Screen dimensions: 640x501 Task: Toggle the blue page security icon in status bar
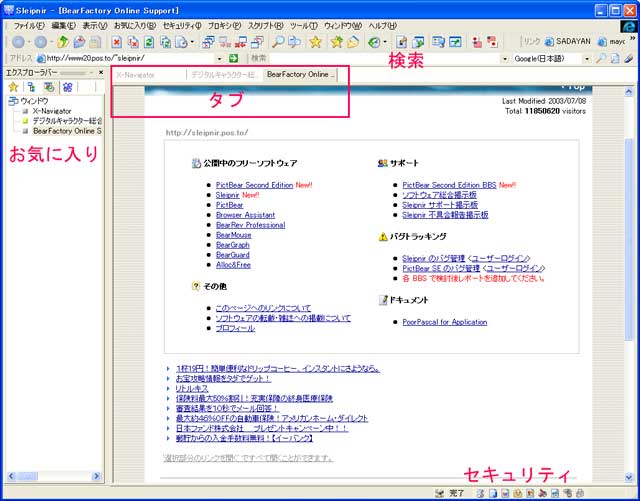pos(493,493)
